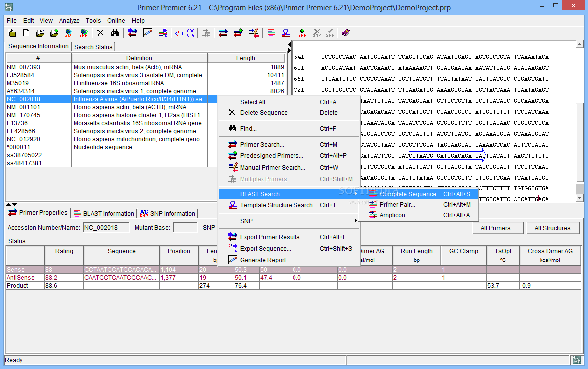Choose Amplicon BLAST option
This screenshot has width=588, height=369.
pos(418,215)
